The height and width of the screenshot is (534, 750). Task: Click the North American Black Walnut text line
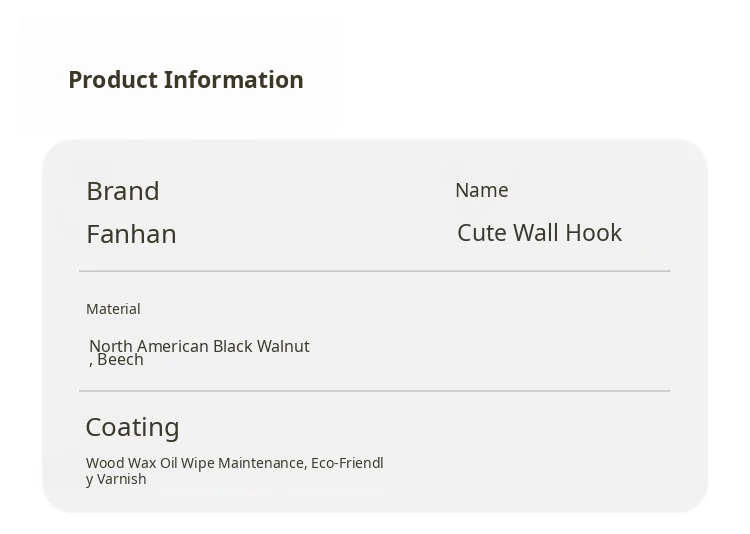(x=199, y=345)
